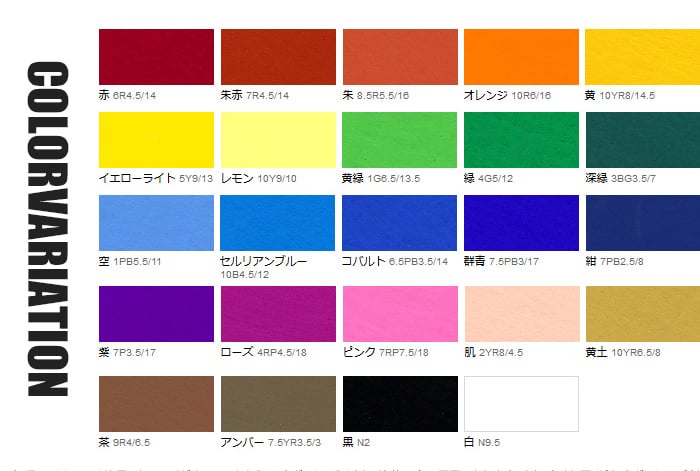Click the 群青 7.5PB3/17 ultramarine swatch
700x471 pixels.
click(x=521, y=223)
